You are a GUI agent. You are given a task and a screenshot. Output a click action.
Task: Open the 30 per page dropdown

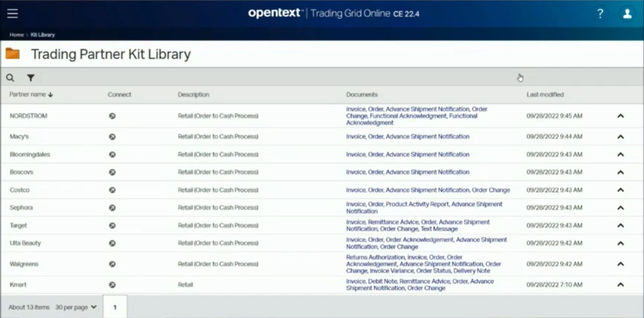[x=76, y=307]
